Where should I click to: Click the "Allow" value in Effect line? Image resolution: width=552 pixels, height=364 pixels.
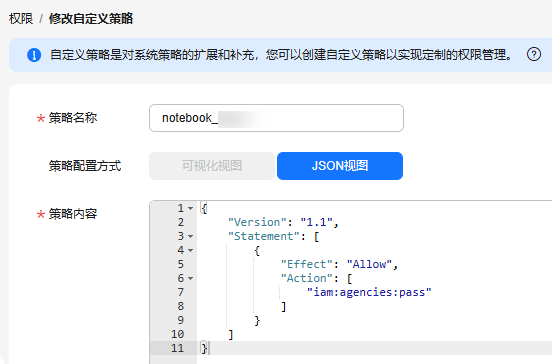point(369,264)
